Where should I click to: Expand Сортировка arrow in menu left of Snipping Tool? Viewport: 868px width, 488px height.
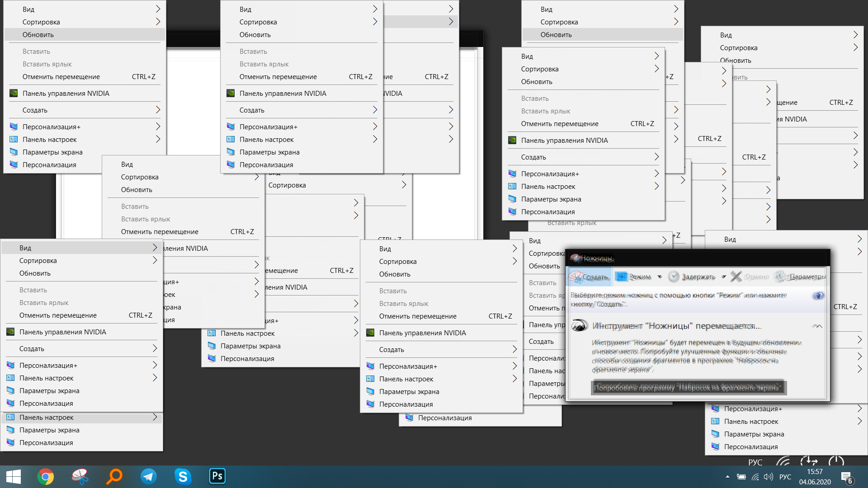click(515, 261)
